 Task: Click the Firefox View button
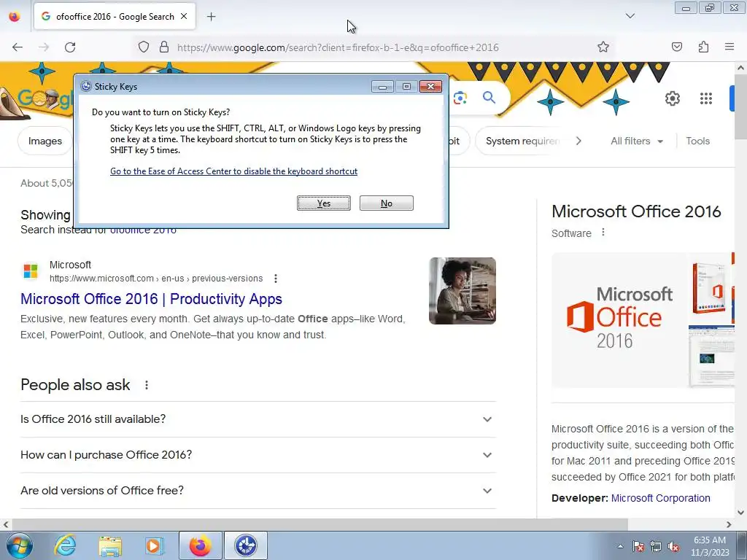coord(15,17)
